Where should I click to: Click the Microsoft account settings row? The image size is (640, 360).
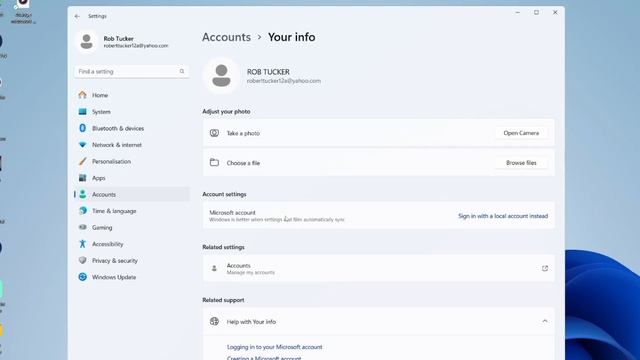378,216
